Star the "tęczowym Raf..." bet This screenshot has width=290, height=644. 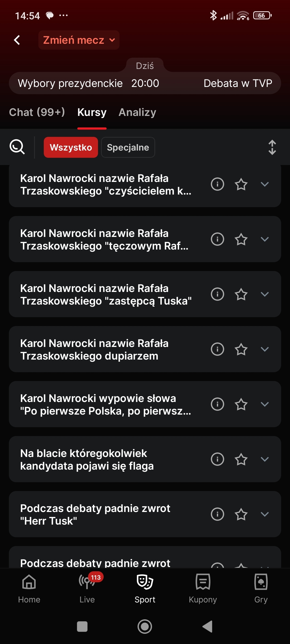click(241, 239)
